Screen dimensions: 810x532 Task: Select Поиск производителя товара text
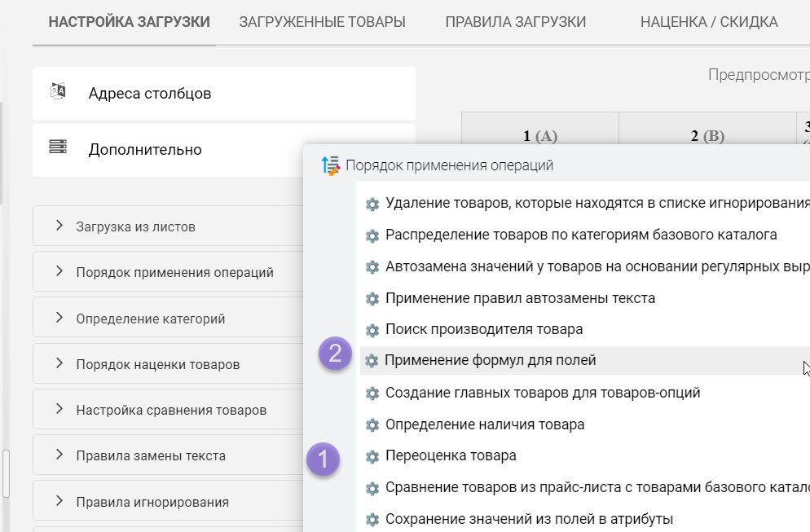pos(484,329)
